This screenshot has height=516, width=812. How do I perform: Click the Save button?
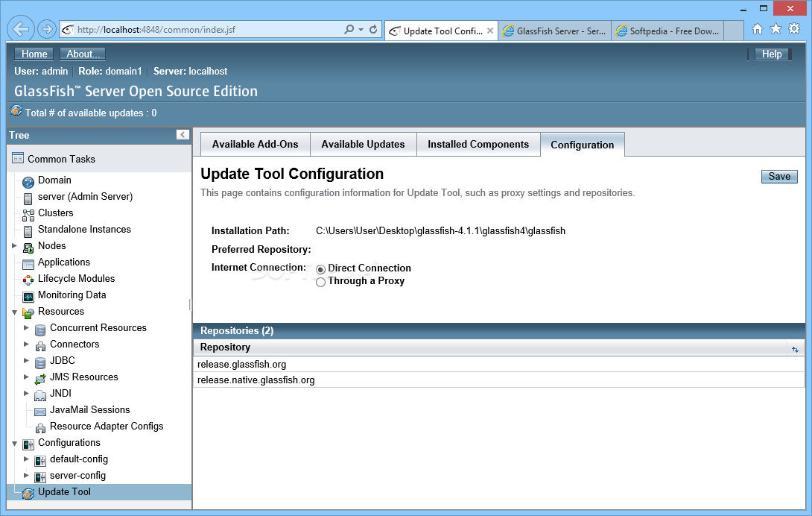[779, 176]
